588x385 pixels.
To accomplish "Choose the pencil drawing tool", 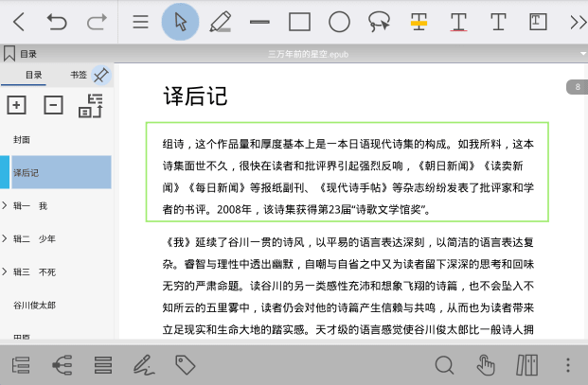I will [x=220, y=22].
